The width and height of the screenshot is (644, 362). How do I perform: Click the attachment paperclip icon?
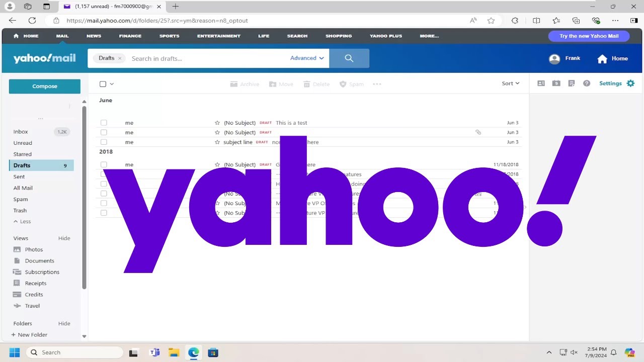pyautogui.click(x=478, y=132)
